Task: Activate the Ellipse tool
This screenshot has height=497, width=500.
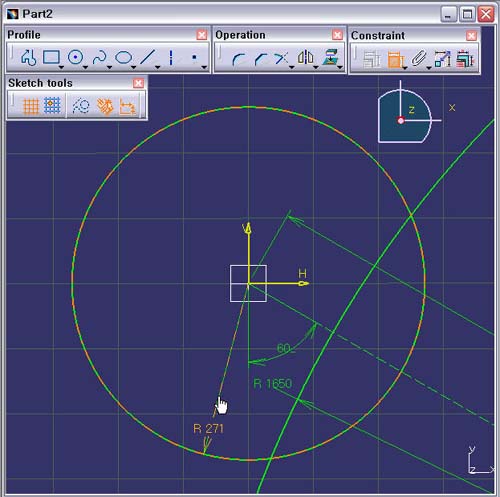Action: 123,58
